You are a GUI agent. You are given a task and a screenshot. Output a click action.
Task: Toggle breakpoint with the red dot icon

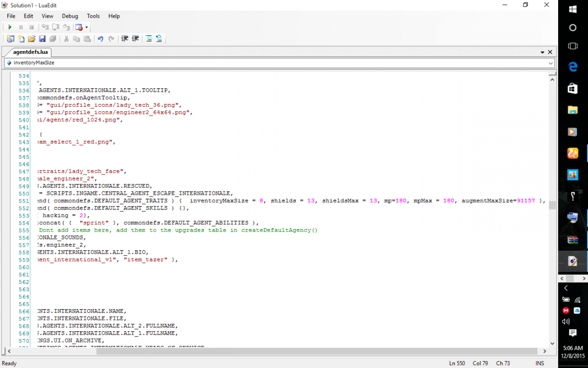[x=78, y=27]
